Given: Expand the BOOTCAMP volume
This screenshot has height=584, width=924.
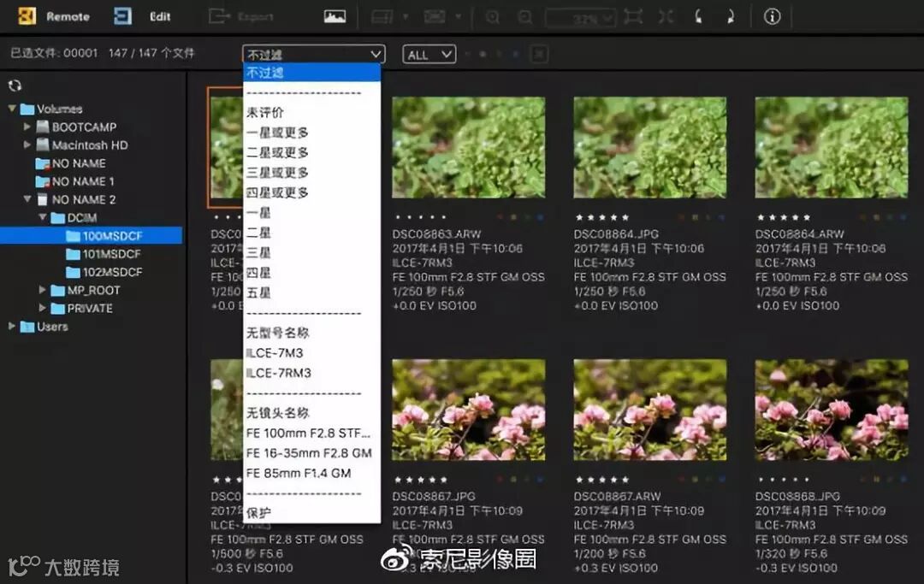Looking at the screenshot, I should point(27,127).
